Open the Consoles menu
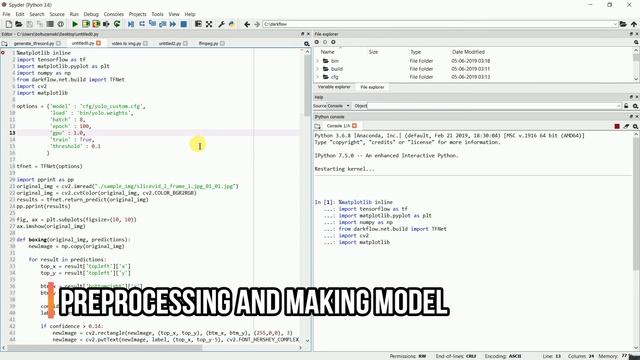 [113, 14]
